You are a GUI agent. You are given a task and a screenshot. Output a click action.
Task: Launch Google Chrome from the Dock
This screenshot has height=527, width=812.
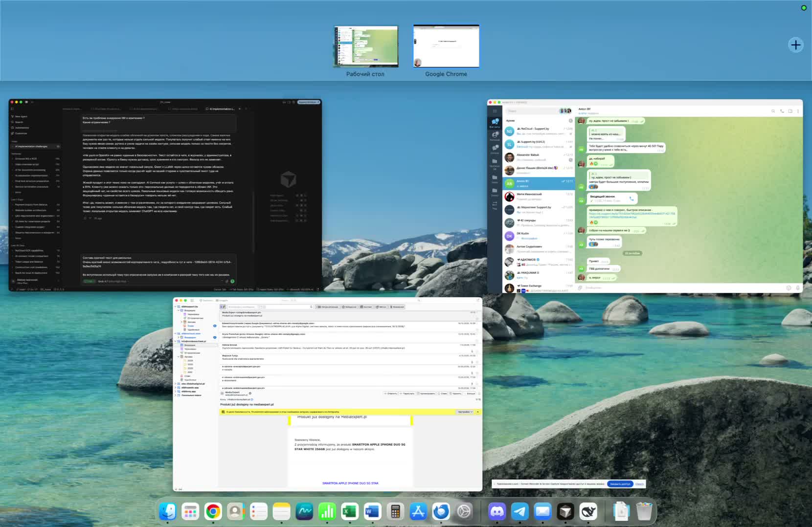[213, 511]
